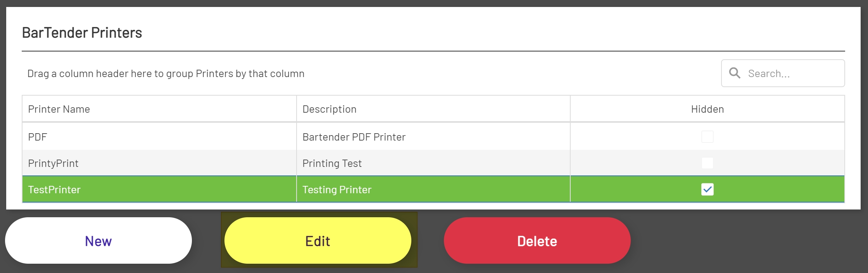Delete the selected printer
Viewport: 868px width, 273px height.
pos(537,240)
